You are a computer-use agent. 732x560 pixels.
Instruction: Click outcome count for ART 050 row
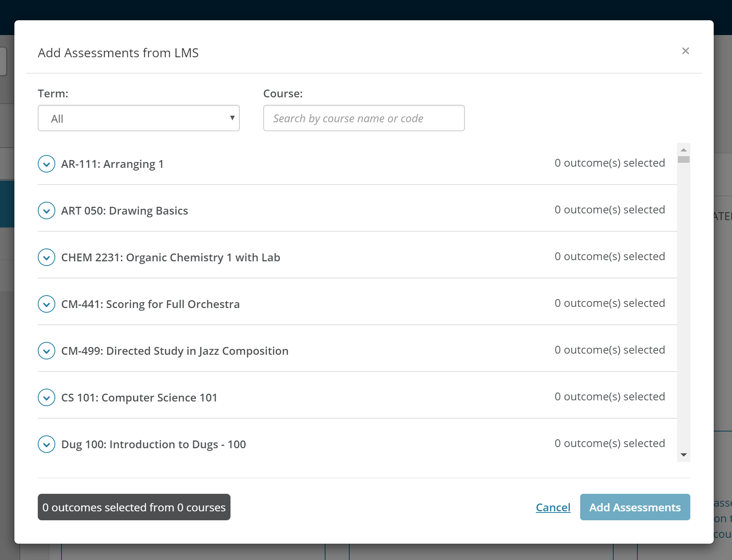point(610,210)
